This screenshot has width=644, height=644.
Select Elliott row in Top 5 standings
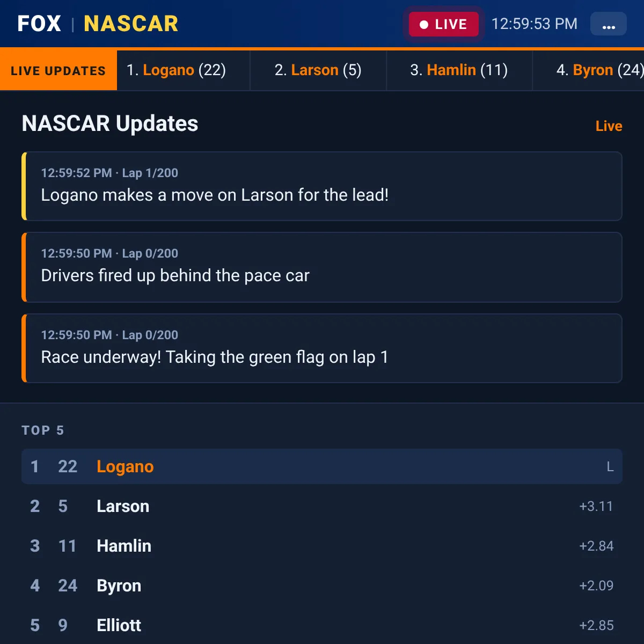pyautogui.click(x=322, y=625)
